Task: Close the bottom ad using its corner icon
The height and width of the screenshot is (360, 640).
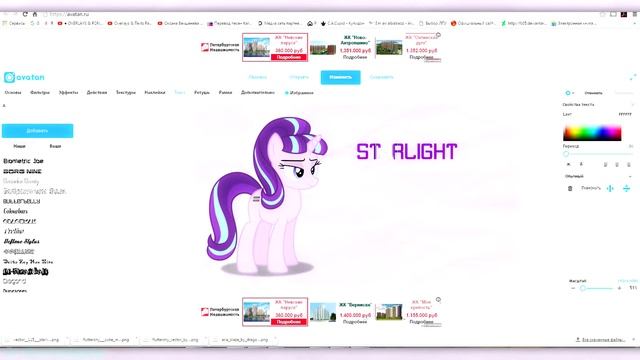Action: coord(438,300)
